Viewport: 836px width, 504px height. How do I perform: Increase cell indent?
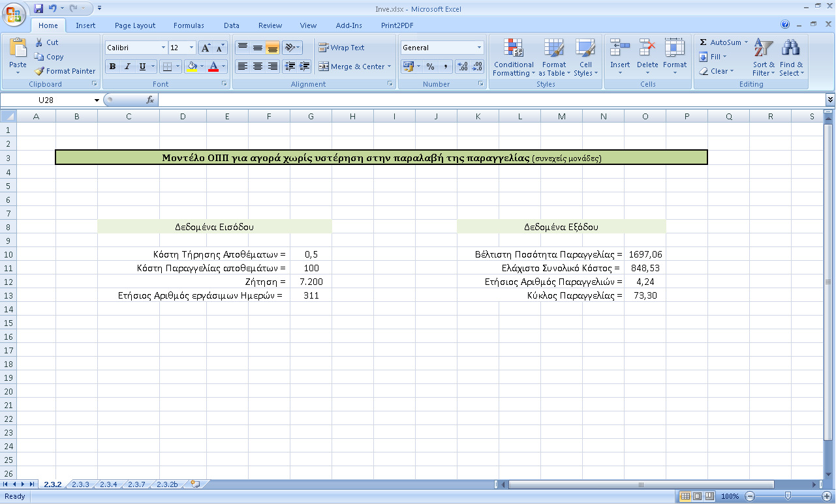point(304,67)
